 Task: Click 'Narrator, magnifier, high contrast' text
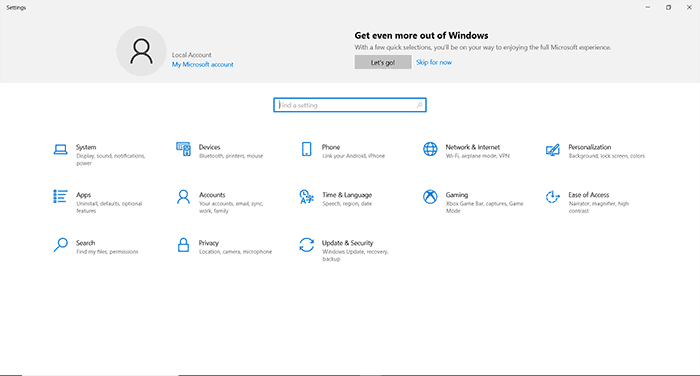coord(599,207)
